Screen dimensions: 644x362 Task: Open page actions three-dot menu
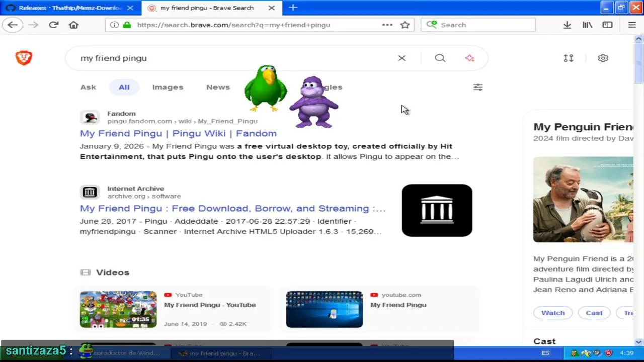coord(387,25)
